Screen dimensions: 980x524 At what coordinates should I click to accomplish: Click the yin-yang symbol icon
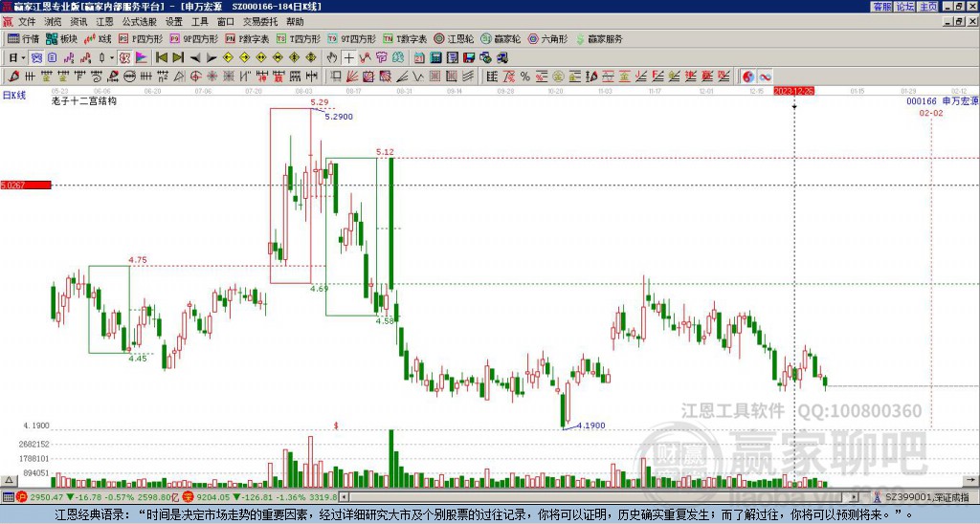point(748,76)
